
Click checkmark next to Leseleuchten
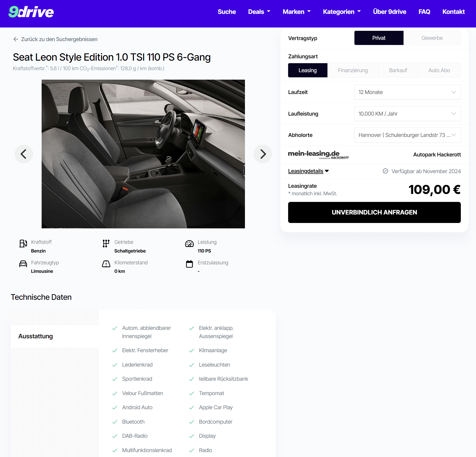191,365
